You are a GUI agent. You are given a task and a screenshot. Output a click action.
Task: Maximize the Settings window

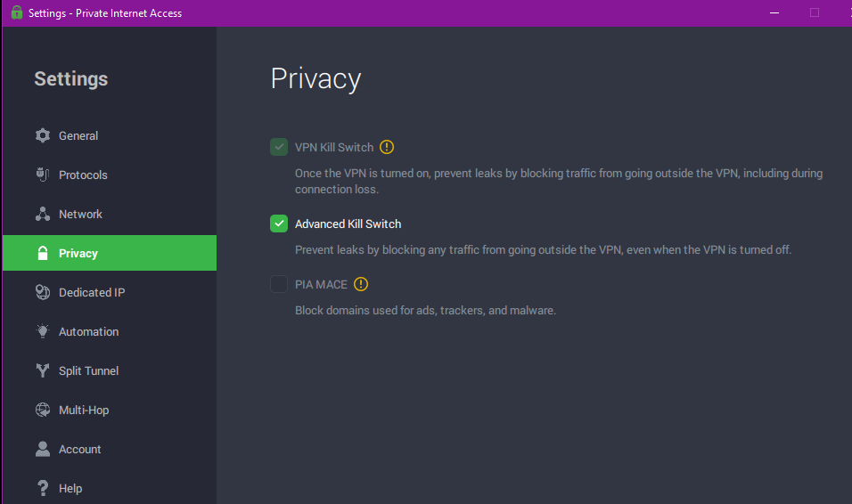(814, 12)
